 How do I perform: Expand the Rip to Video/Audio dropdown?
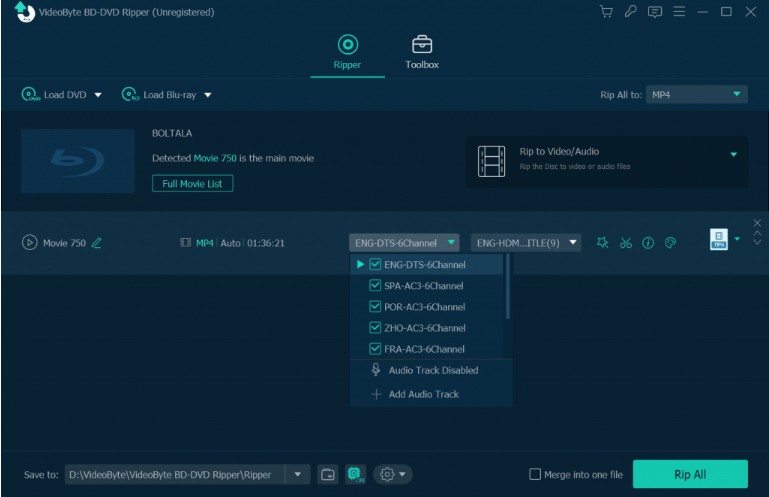point(734,155)
